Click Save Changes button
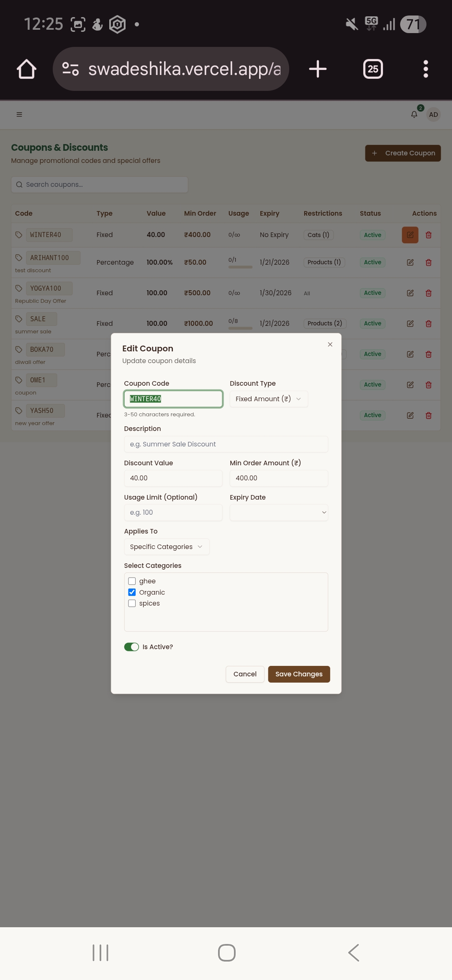 click(x=299, y=674)
